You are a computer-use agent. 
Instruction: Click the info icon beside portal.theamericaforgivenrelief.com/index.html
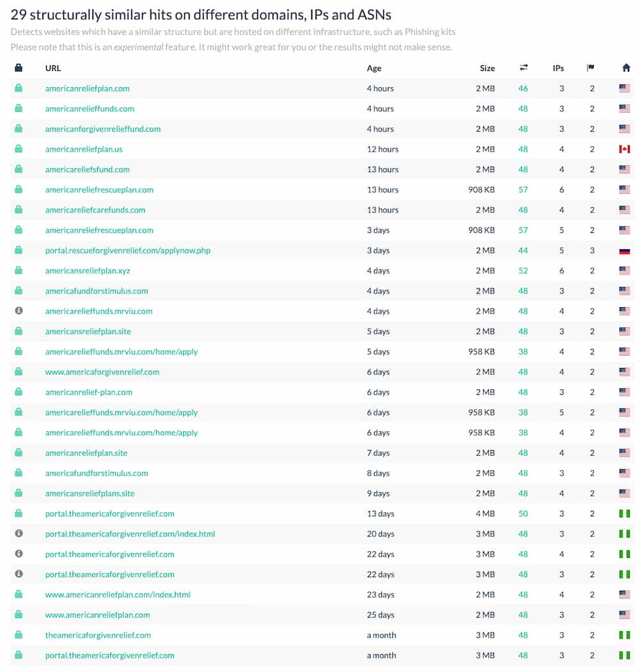pyautogui.click(x=19, y=533)
